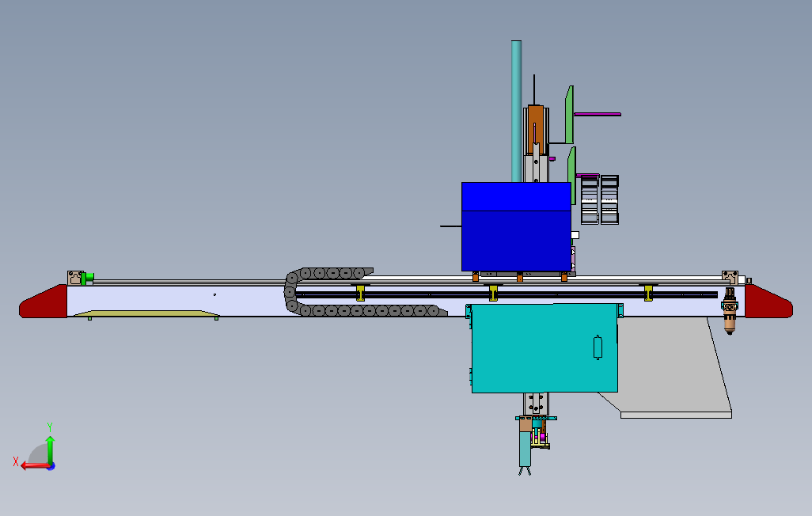Select the teal electrical cabinet

click(x=544, y=348)
